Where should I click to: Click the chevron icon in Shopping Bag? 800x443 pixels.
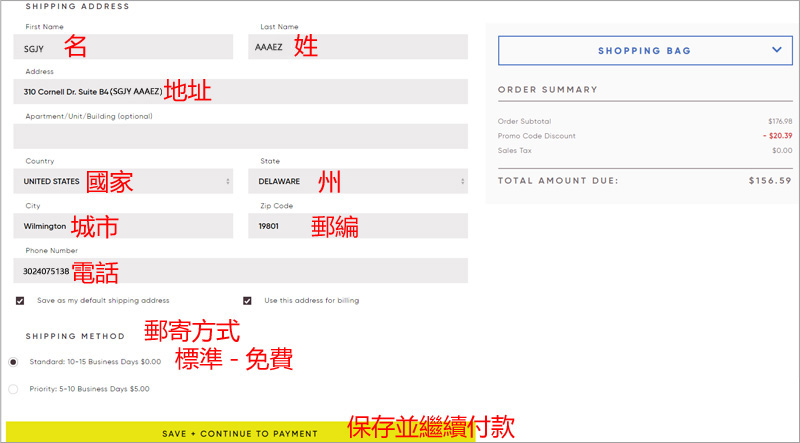tap(776, 49)
